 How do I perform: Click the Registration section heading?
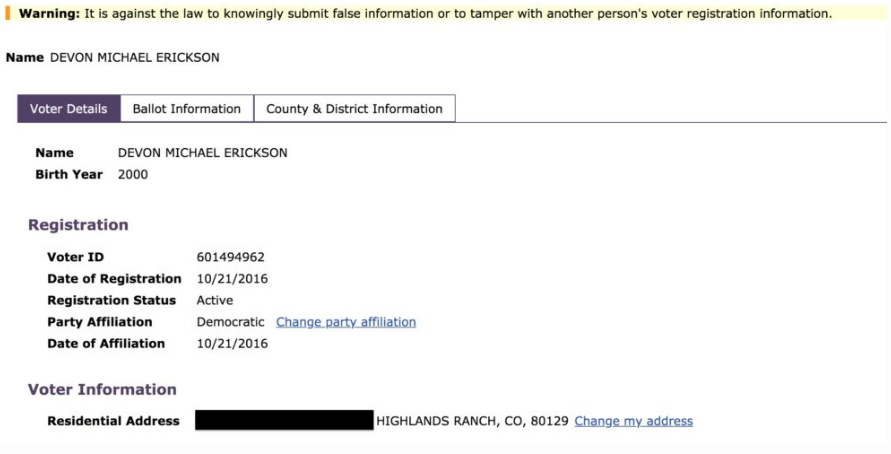coord(78,225)
